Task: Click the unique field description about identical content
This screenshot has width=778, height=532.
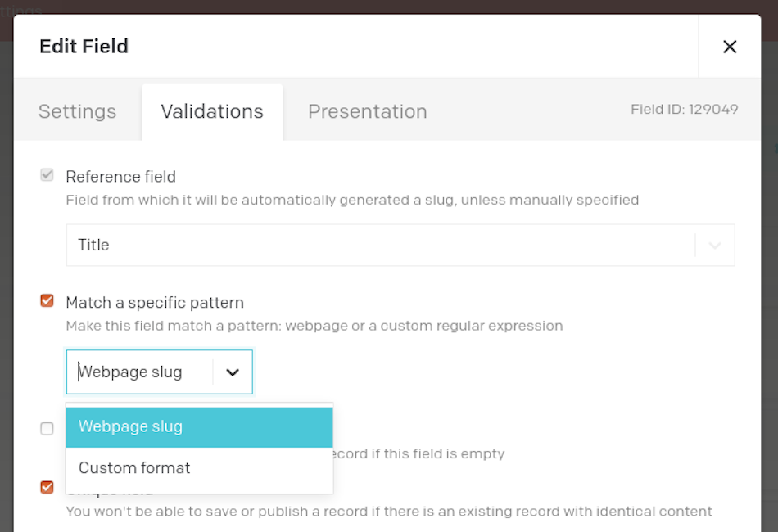Action: tap(389, 512)
